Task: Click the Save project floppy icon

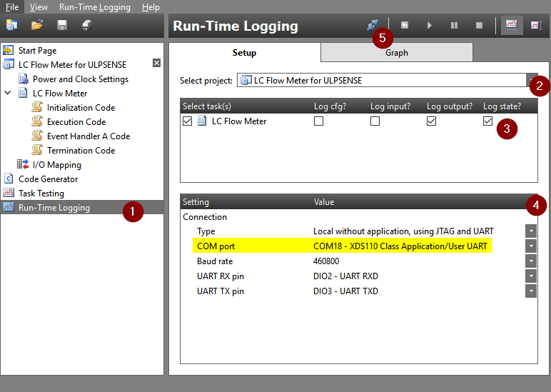Action: pyautogui.click(x=62, y=25)
